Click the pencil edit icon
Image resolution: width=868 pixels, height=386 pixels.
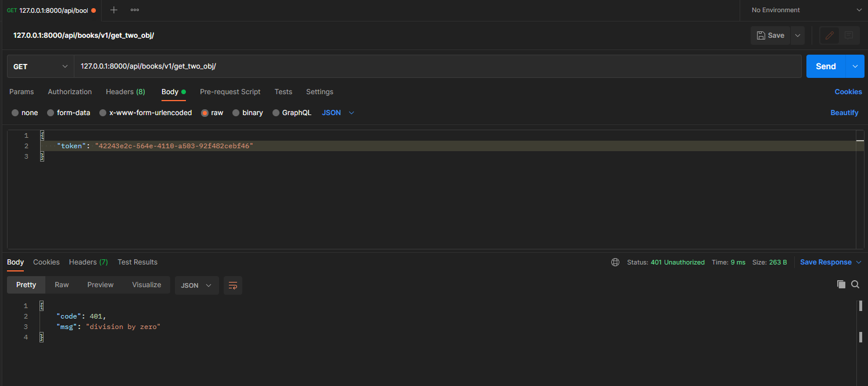pos(829,35)
